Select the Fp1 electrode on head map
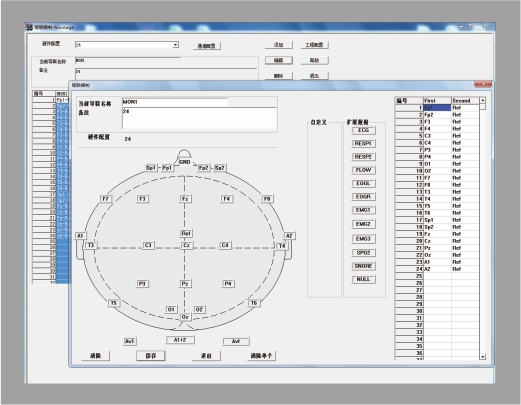 pyautogui.click(x=167, y=168)
